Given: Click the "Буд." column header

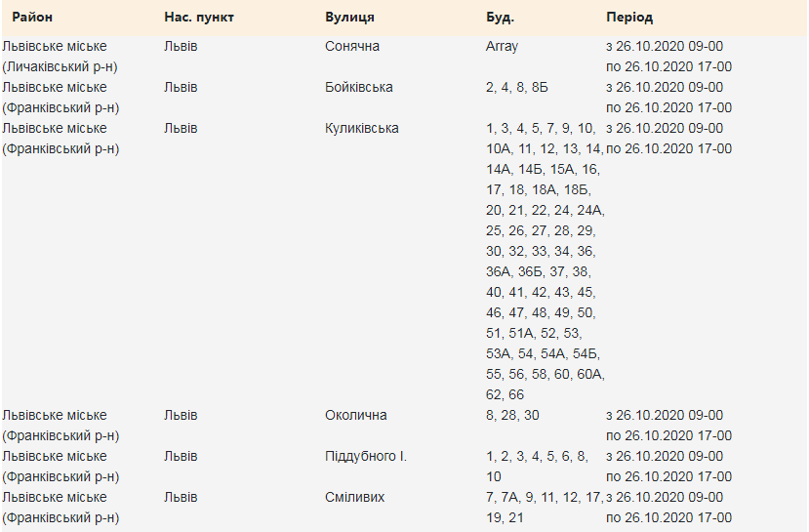Looking at the screenshot, I should click(500, 19).
